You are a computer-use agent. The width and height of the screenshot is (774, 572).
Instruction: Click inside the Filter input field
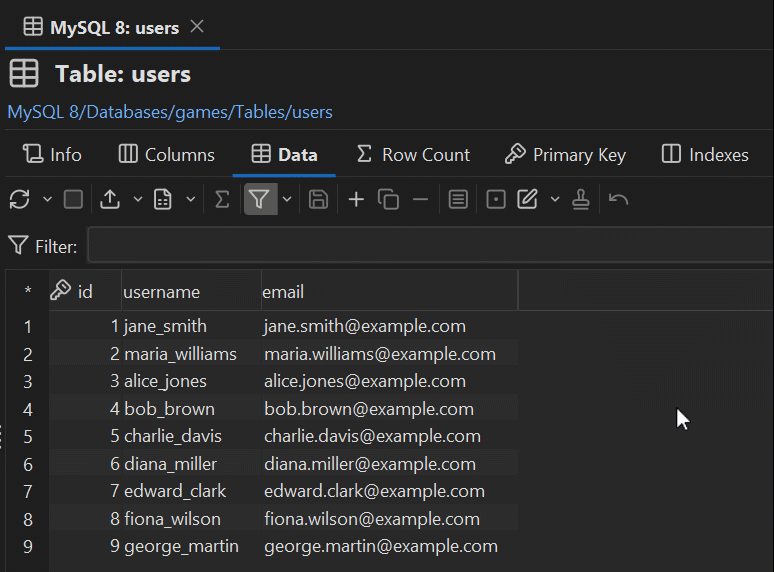coord(430,245)
